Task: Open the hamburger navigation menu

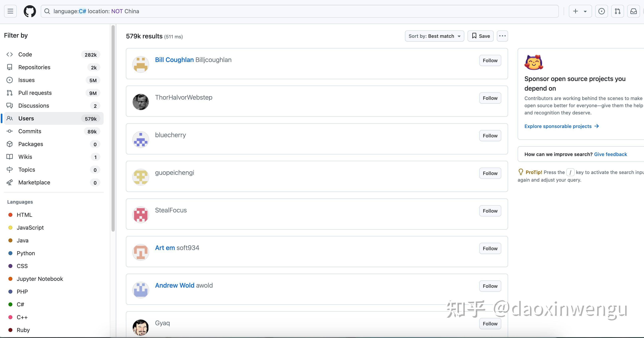Action: pyautogui.click(x=10, y=11)
